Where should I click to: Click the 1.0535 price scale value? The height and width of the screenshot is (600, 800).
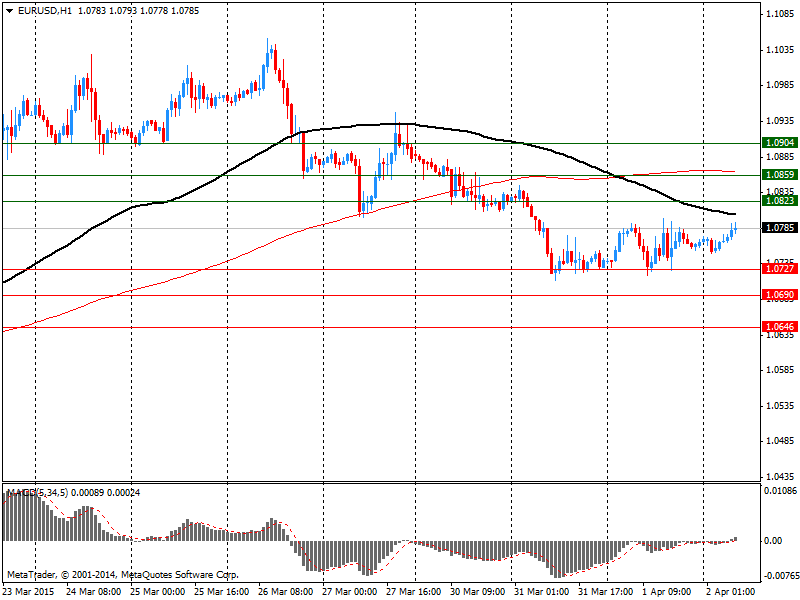(x=781, y=406)
